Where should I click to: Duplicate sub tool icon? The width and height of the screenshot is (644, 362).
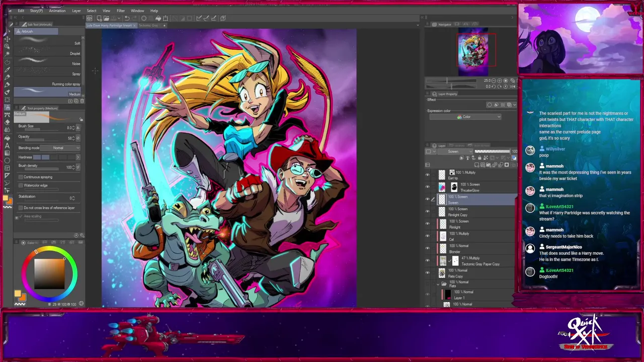coord(76,101)
